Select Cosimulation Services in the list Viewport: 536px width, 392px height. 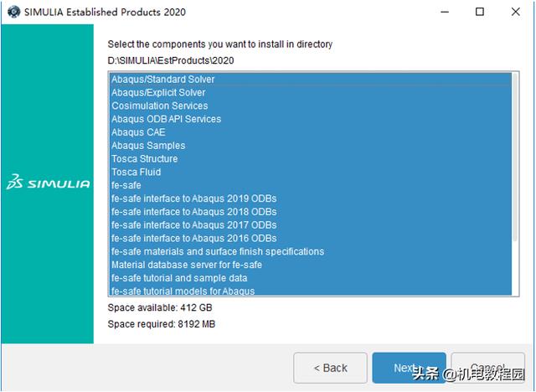click(311, 106)
